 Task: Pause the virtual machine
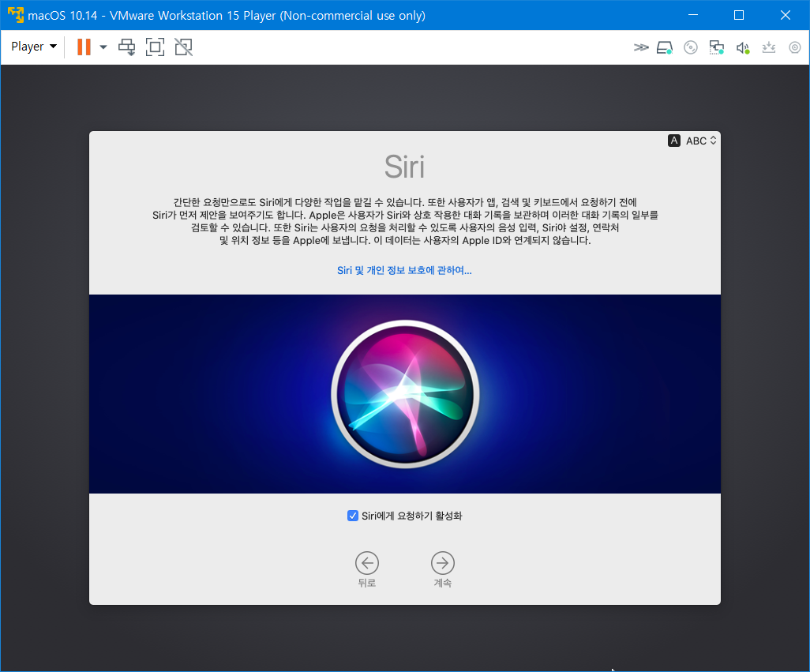(x=84, y=47)
